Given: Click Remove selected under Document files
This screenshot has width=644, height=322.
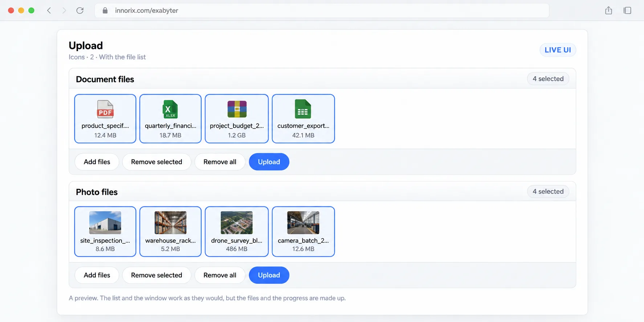Looking at the screenshot, I should (156, 162).
